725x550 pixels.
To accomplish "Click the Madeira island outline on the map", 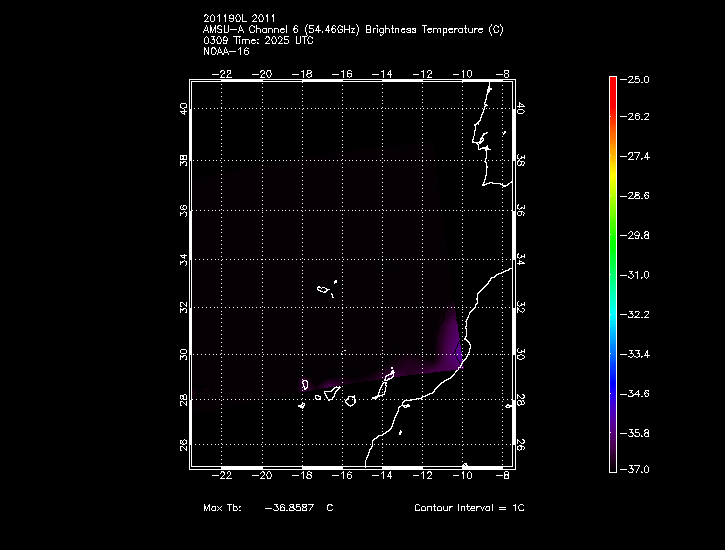I will 324,291.
